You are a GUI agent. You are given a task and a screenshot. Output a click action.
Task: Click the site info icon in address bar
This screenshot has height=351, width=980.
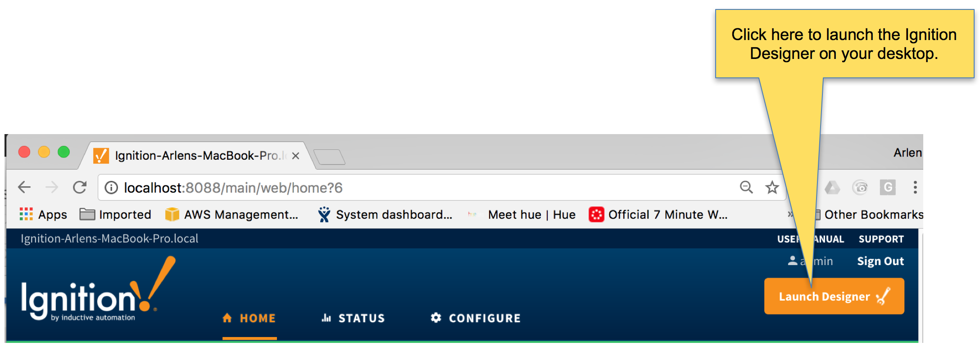[x=111, y=187]
